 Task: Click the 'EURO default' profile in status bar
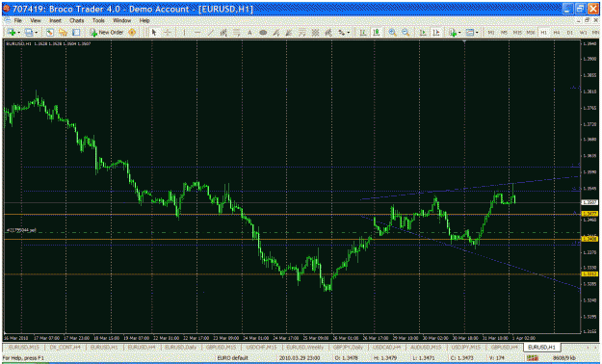pyautogui.click(x=232, y=358)
